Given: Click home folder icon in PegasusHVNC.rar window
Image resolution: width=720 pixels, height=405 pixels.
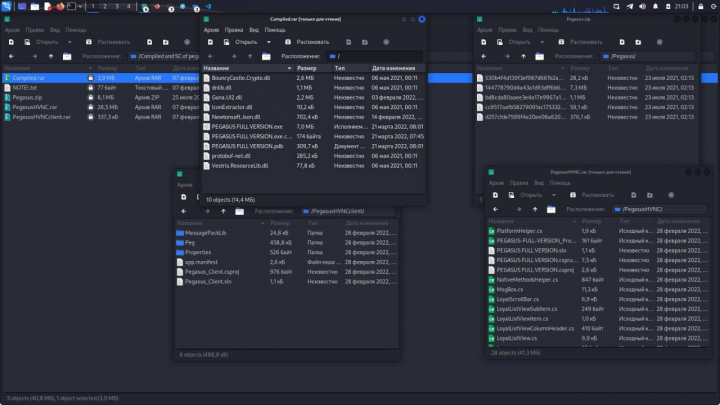Looking at the screenshot, I should [x=551, y=209].
